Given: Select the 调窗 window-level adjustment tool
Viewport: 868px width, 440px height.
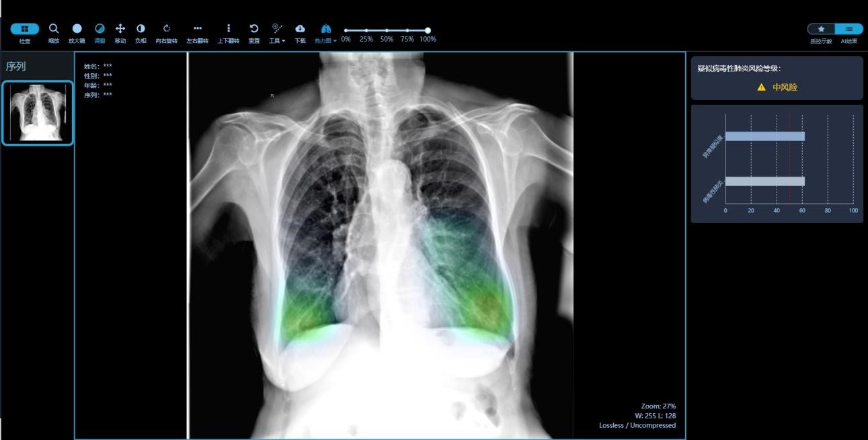Looking at the screenshot, I should click(x=100, y=29).
